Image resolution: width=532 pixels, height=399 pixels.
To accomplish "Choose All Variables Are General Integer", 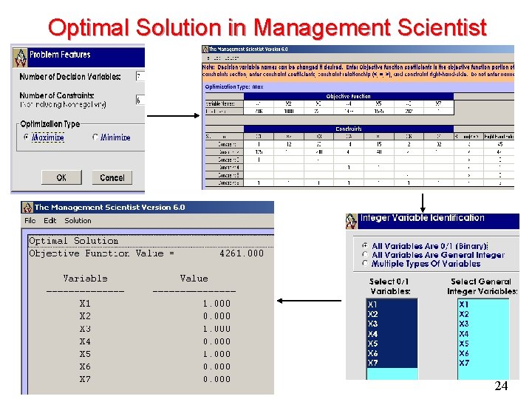I will [365, 254].
